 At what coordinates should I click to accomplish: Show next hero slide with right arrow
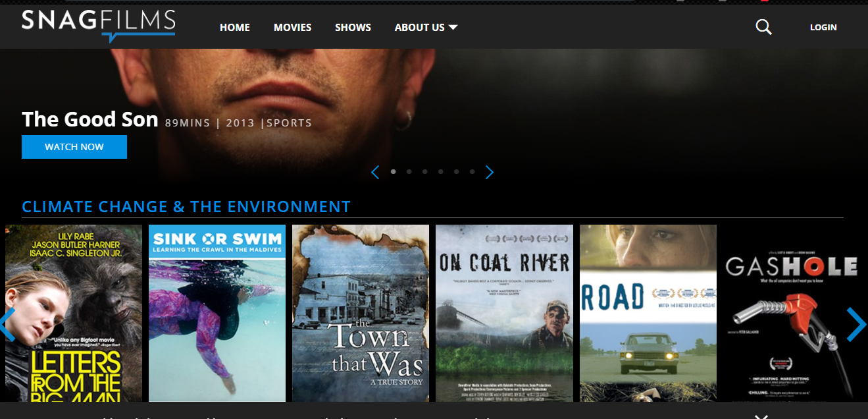tap(490, 173)
